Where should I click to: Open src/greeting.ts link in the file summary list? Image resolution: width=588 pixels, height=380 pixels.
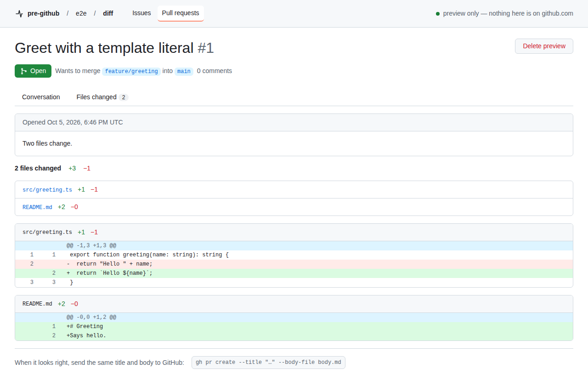click(x=47, y=190)
